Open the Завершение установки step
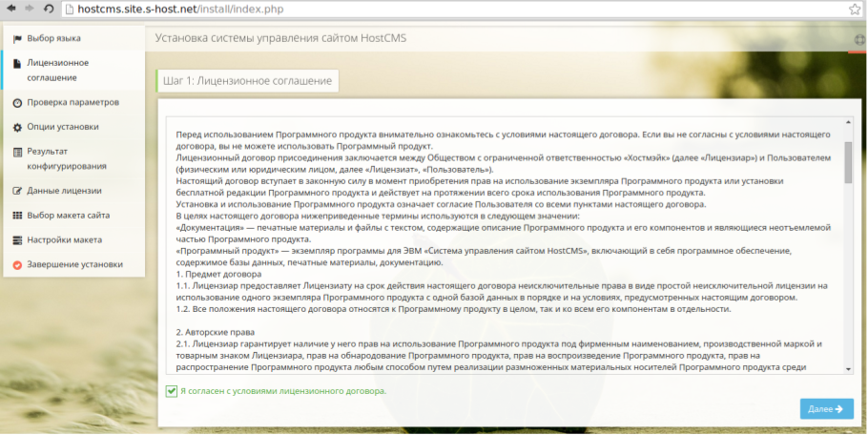The height and width of the screenshot is (435, 868). tap(73, 264)
